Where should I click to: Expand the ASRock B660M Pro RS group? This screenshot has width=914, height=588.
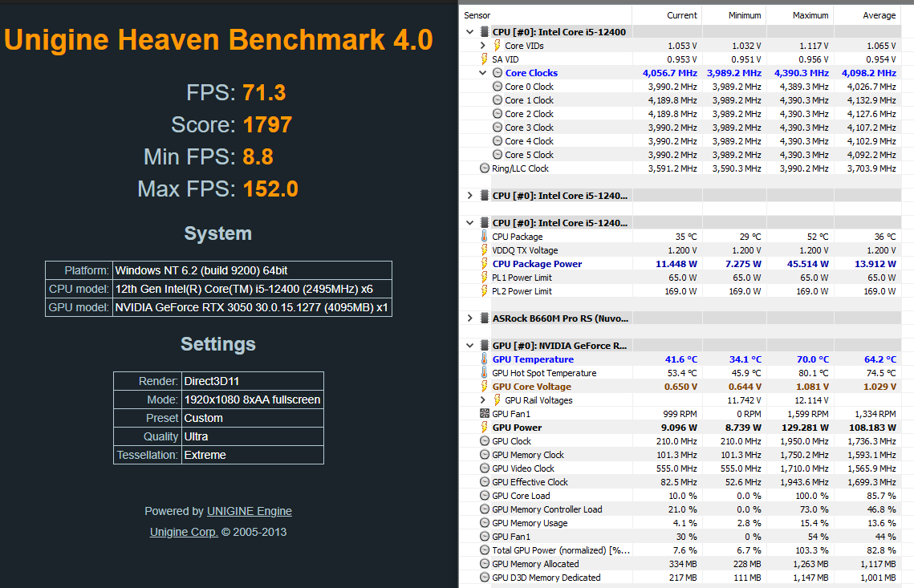(x=469, y=318)
